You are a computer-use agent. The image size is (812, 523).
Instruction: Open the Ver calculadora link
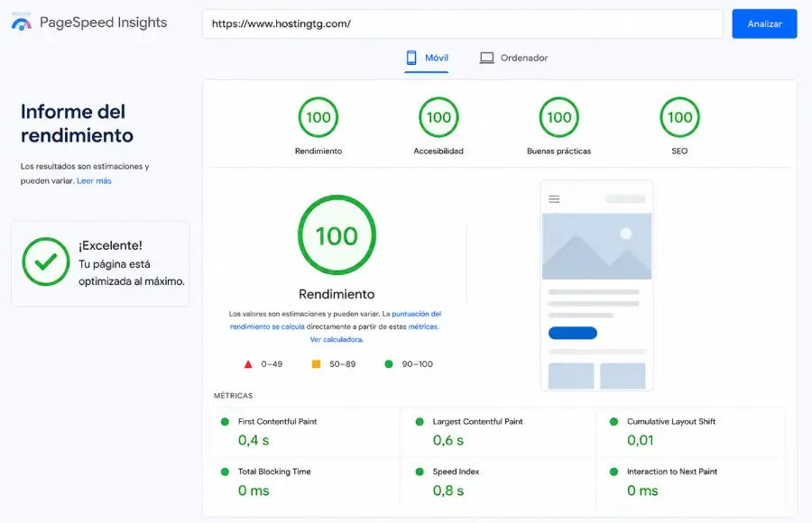pos(337,340)
